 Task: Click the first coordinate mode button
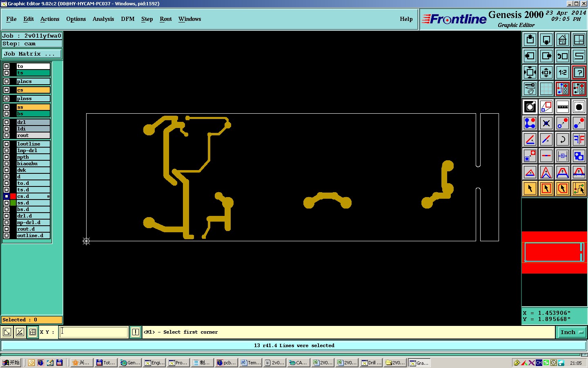(x=7, y=332)
